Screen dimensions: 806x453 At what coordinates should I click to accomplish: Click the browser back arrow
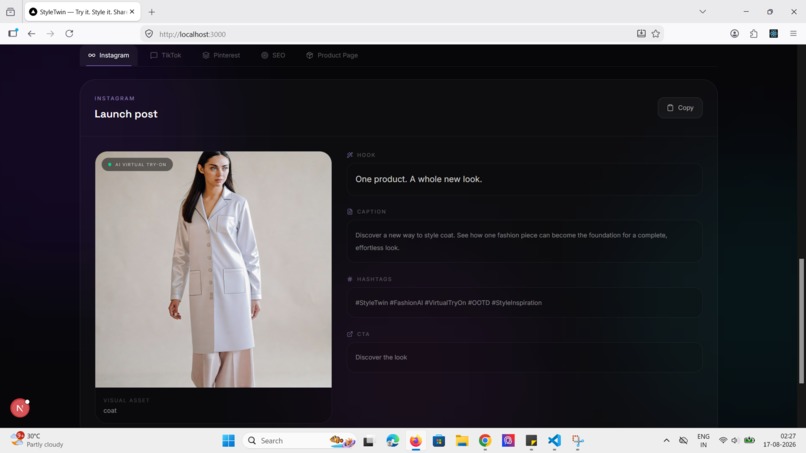click(x=31, y=33)
